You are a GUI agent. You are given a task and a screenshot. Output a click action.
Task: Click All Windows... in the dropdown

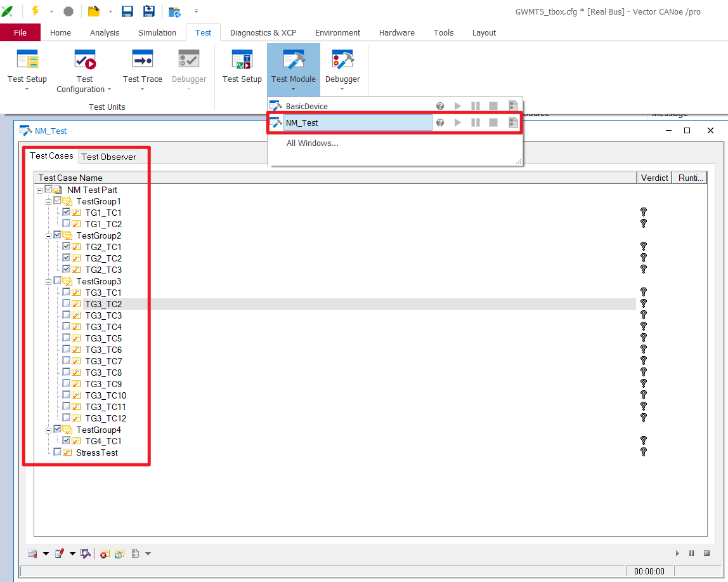click(312, 143)
